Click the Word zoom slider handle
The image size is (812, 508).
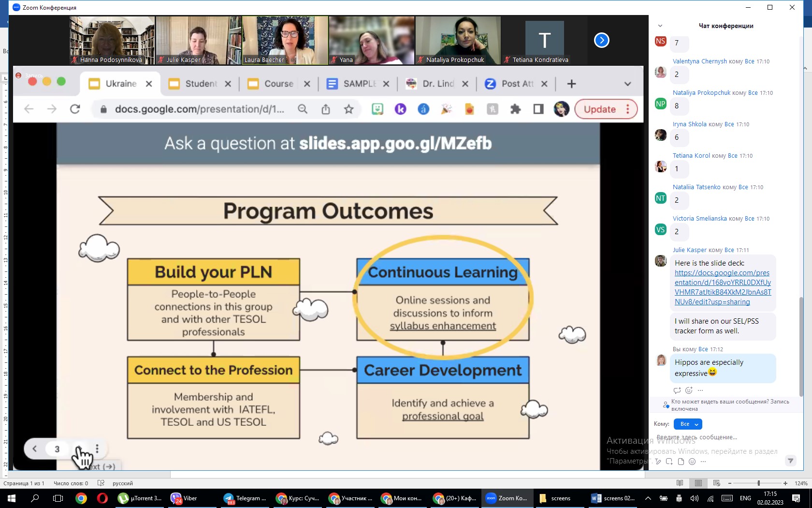(758, 483)
